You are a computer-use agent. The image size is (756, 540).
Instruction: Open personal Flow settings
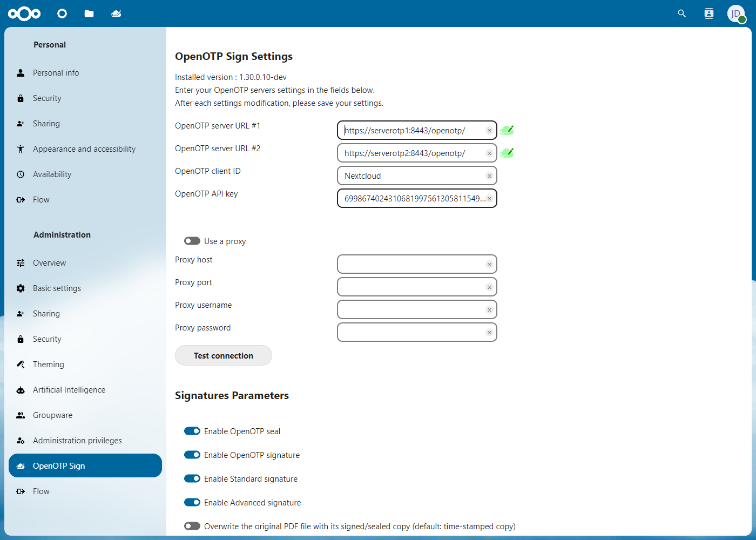(85, 200)
